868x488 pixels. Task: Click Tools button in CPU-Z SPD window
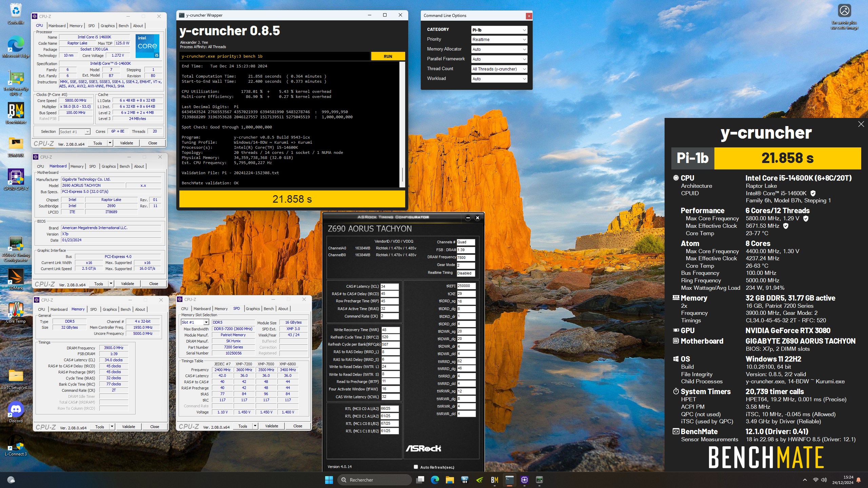click(x=243, y=426)
